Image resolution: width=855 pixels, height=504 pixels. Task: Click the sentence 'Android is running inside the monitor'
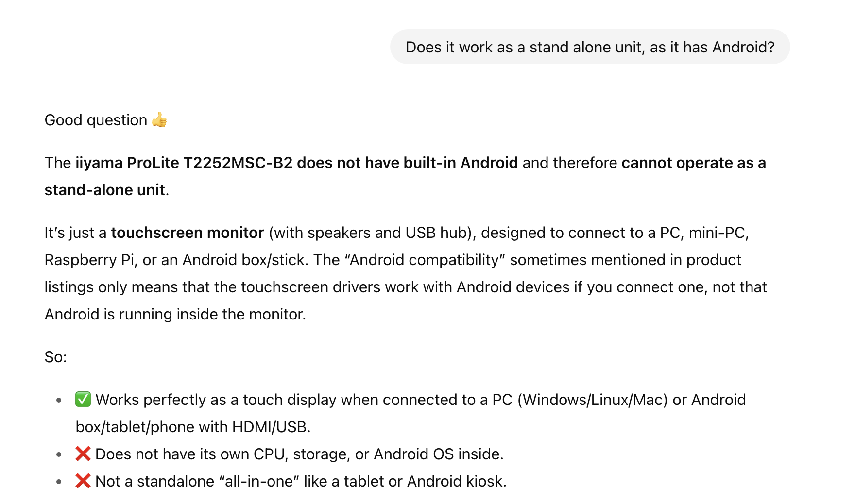coord(175,314)
